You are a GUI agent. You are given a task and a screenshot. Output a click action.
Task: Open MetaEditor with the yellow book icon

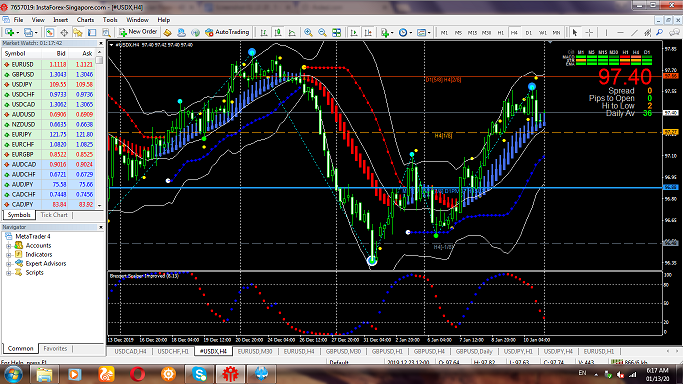point(167,33)
